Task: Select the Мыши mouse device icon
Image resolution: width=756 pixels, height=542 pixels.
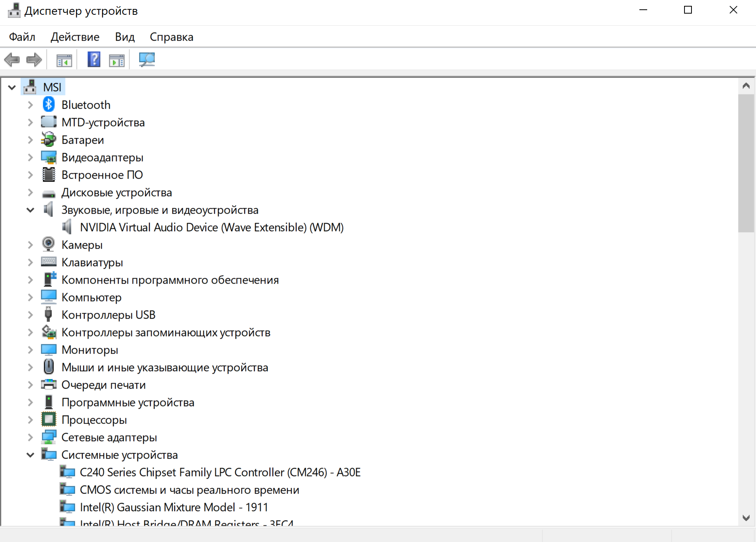Action: click(49, 367)
